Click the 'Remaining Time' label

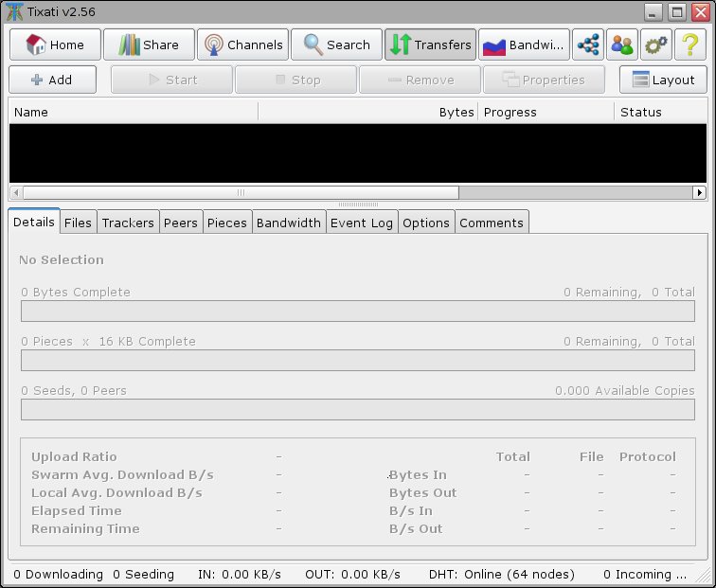(85, 528)
